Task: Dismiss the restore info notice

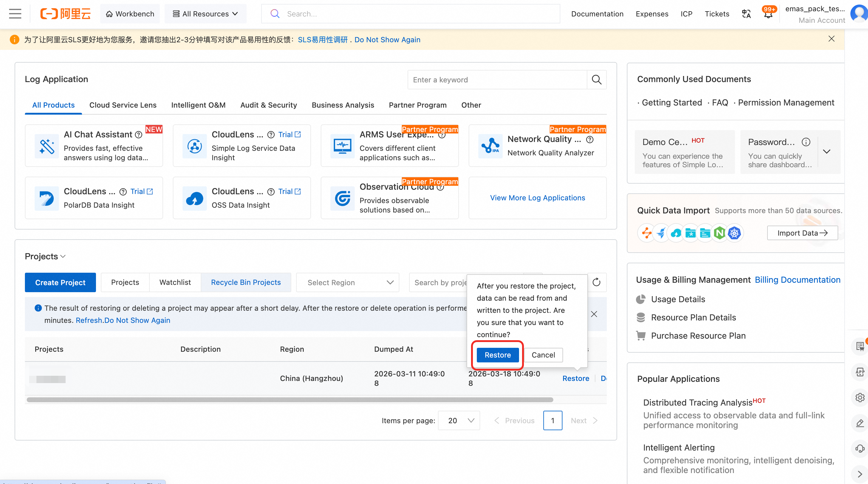Action: pyautogui.click(x=594, y=314)
